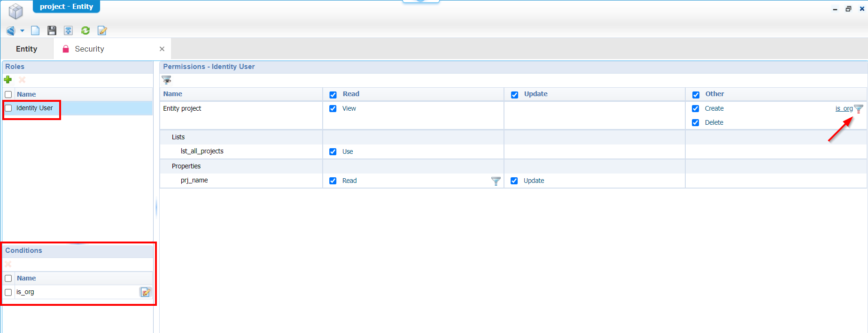Click the publish upload arrow toolbar icon
This screenshot has width=868, height=333.
click(x=69, y=30)
